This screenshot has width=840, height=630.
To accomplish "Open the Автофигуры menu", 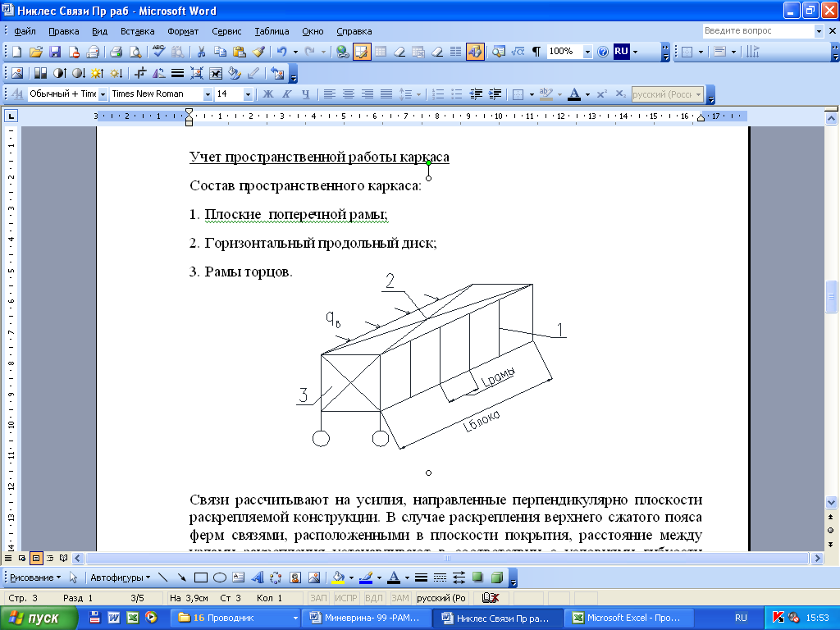I will [x=120, y=577].
